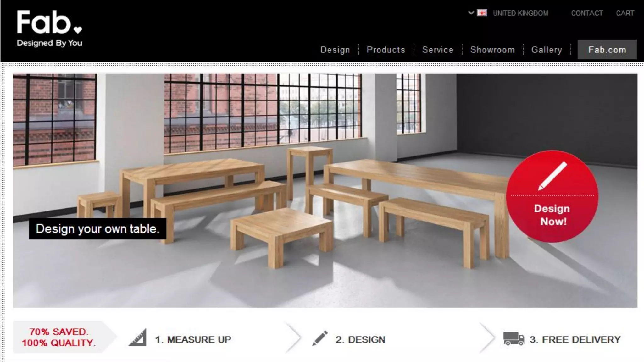Screen dimensions: 644x362
Task: Open the Design menu item
Action: click(335, 50)
